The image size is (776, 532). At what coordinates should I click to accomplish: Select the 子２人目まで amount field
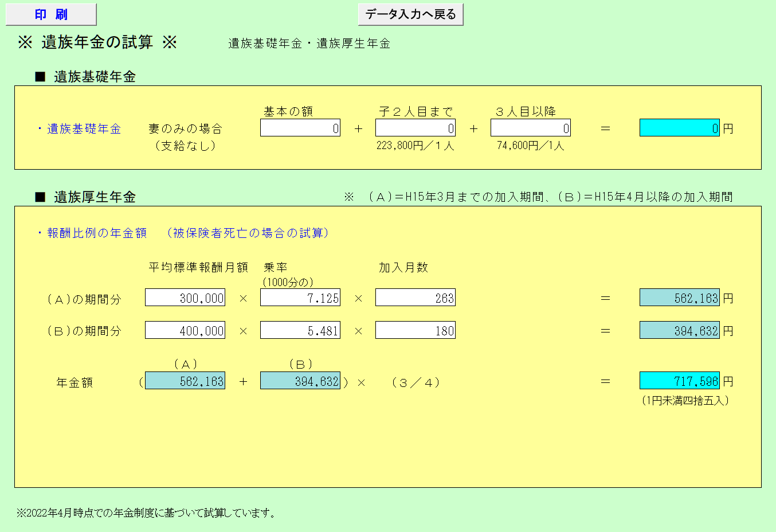coord(415,127)
